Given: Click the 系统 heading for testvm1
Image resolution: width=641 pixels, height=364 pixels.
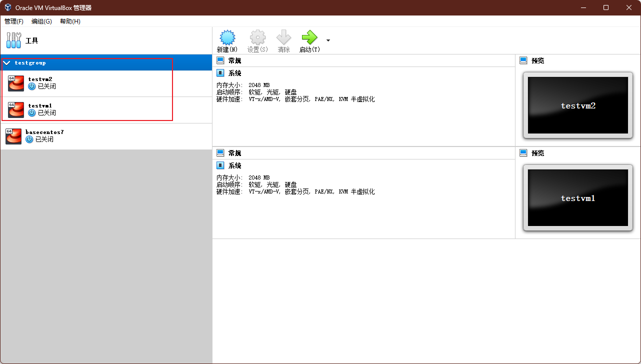Looking at the screenshot, I should [x=234, y=165].
